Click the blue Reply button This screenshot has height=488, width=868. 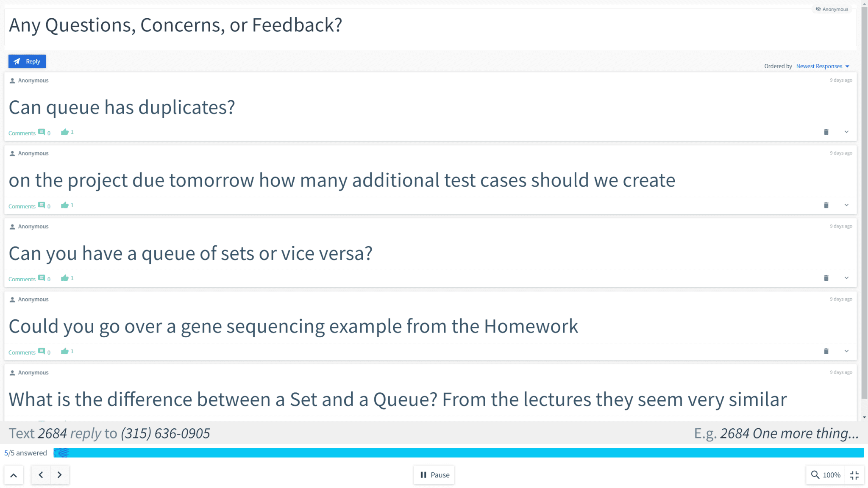[x=27, y=61]
